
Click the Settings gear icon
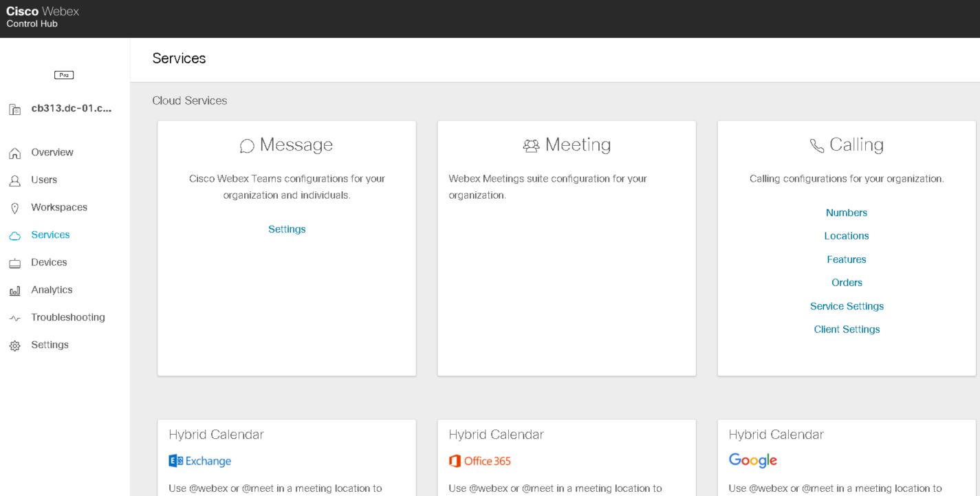coord(14,345)
